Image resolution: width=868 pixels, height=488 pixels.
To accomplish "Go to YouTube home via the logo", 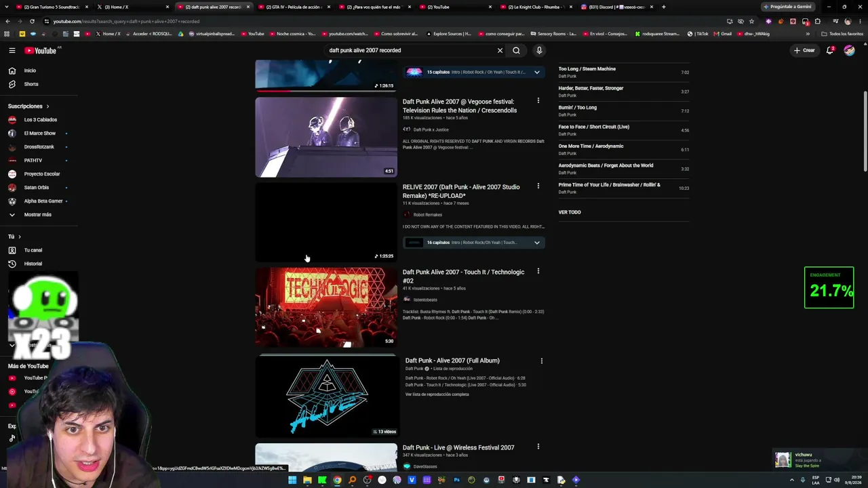I will pyautogui.click(x=41, y=50).
